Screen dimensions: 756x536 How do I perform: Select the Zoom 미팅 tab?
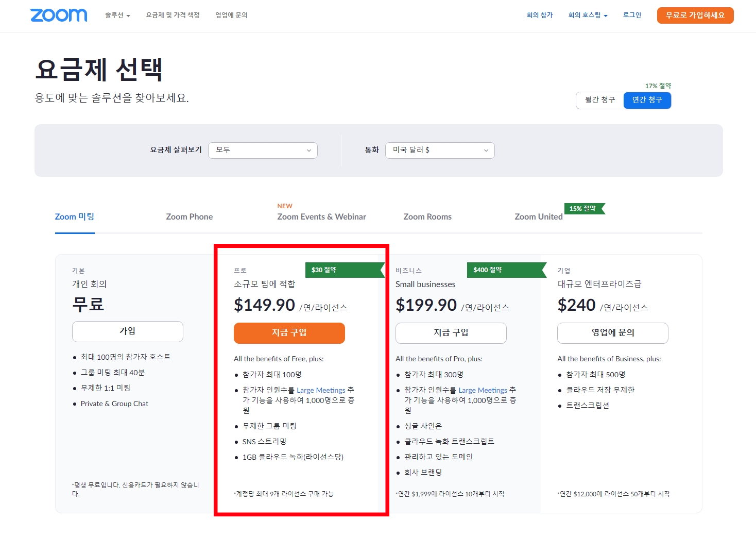coord(75,217)
